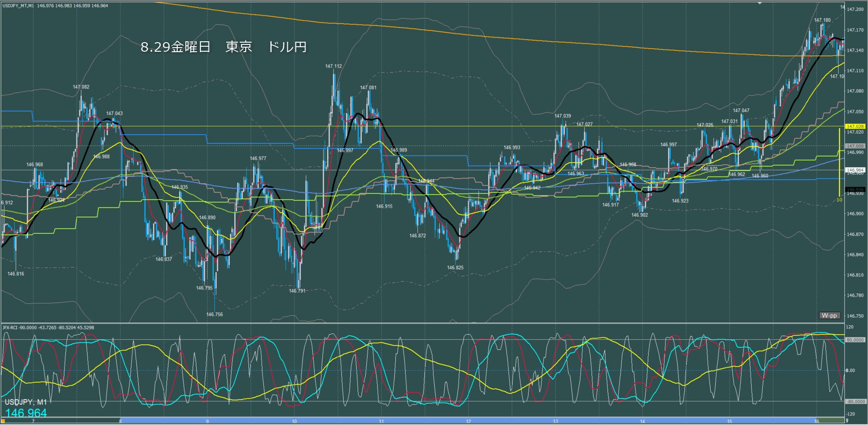Select the black 146.936 price tag

(x=855, y=190)
